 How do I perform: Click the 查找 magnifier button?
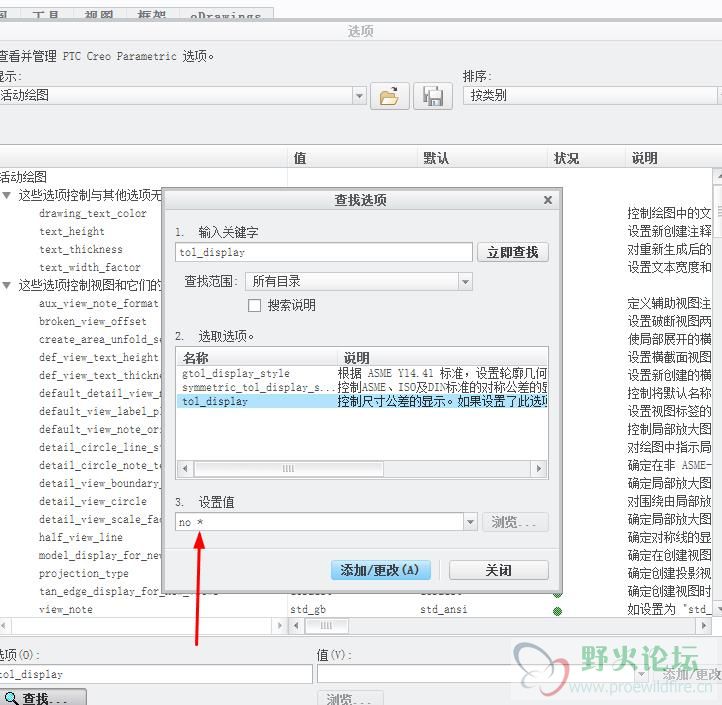click(x=42, y=698)
